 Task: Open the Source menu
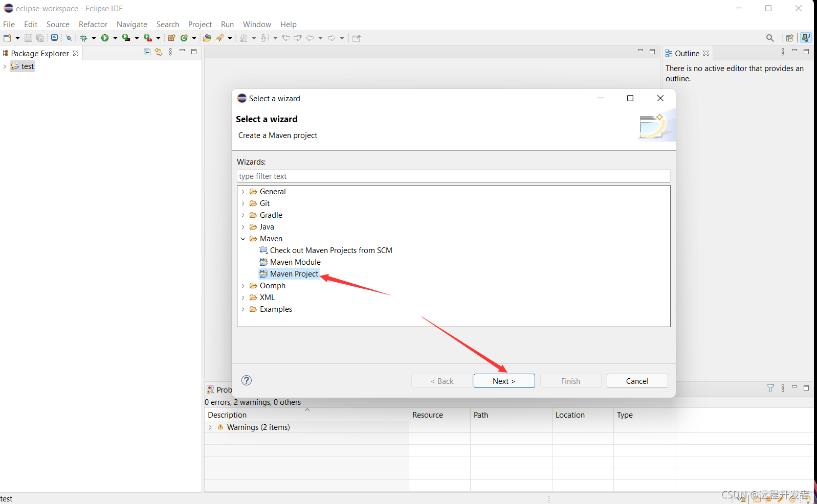[x=58, y=24]
